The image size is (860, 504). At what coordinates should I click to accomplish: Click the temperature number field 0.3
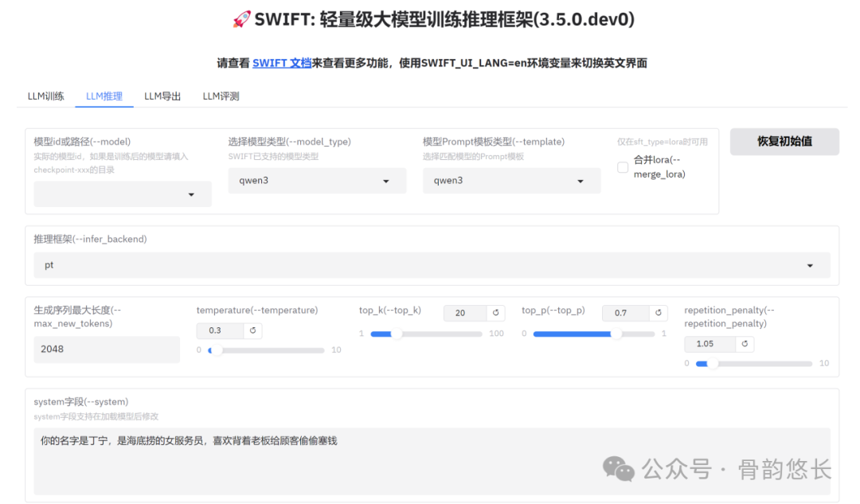(220, 330)
